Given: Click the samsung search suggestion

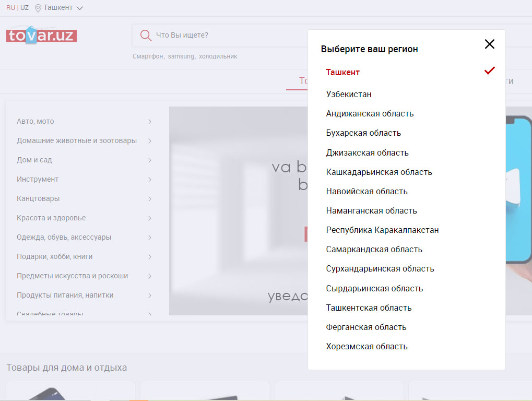Looking at the screenshot, I should coord(181,56).
